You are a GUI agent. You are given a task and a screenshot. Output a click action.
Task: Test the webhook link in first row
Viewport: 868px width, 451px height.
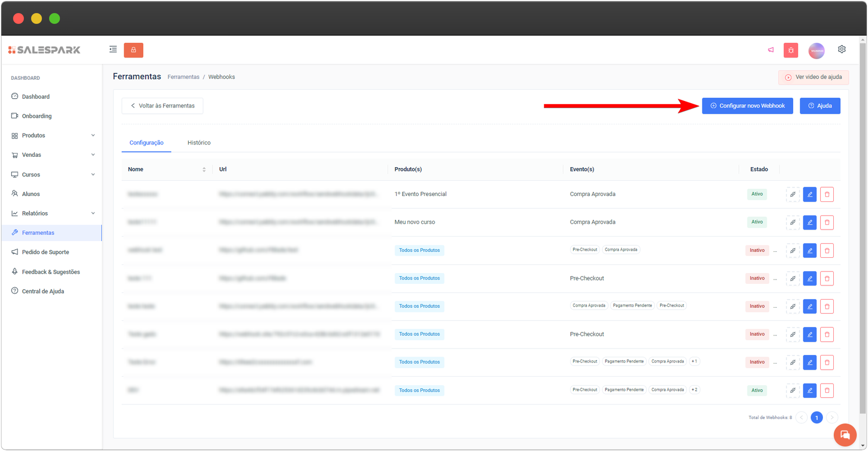[x=793, y=194]
